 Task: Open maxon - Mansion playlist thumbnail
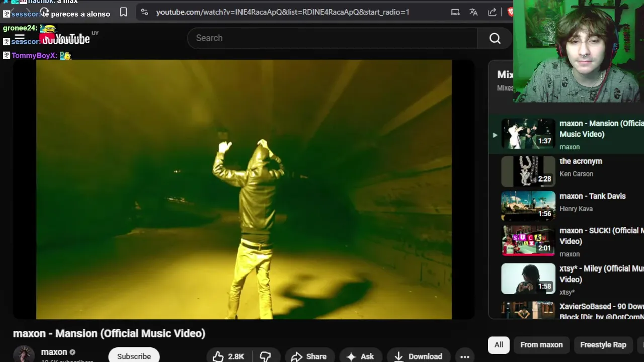pyautogui.click(x=528, y=134)
